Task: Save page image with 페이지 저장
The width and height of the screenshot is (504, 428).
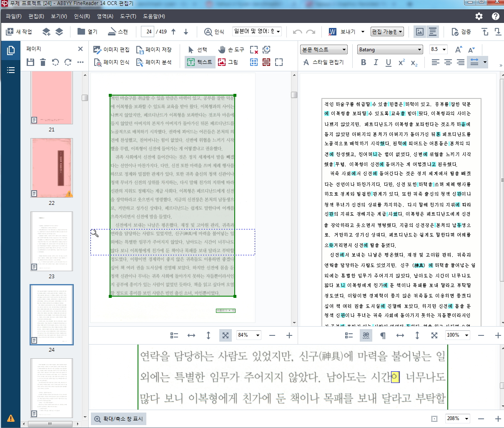Action: [154, 50]
